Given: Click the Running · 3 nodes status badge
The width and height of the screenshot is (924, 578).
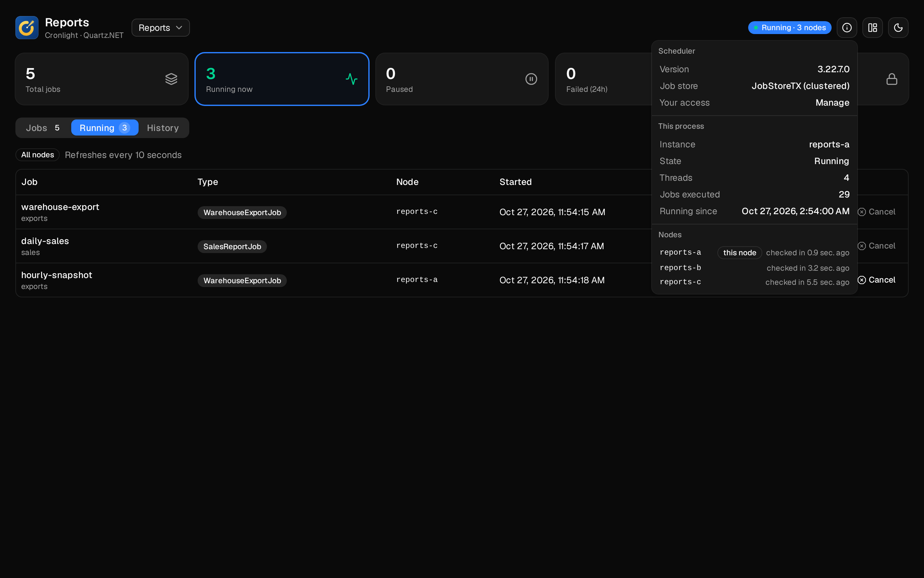Looking at the screenshot, I should [x=789, y=28].
